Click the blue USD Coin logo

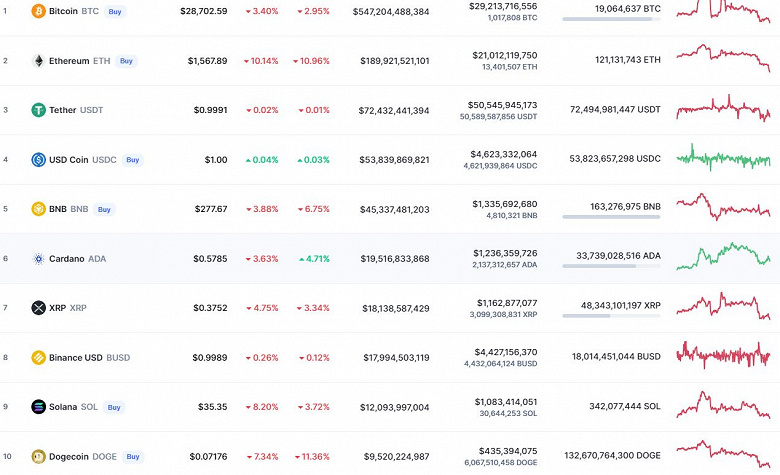click(39, 159)
